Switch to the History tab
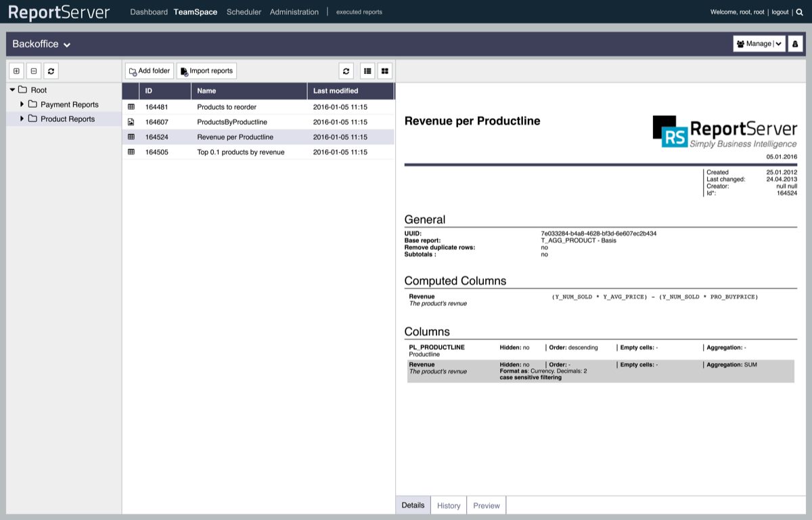The width and height of the screenshot is (812, 520). (x=449, y=505)
